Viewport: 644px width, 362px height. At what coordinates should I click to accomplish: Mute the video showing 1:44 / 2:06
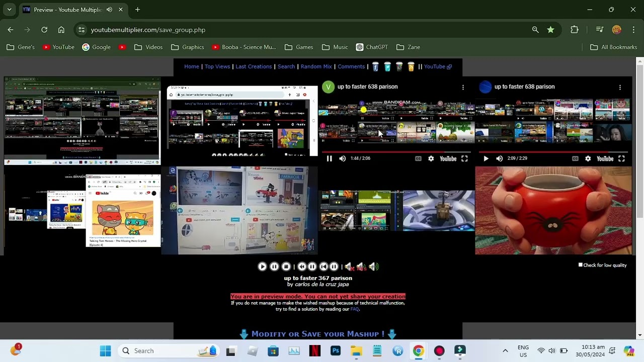[x=343, y=158]
